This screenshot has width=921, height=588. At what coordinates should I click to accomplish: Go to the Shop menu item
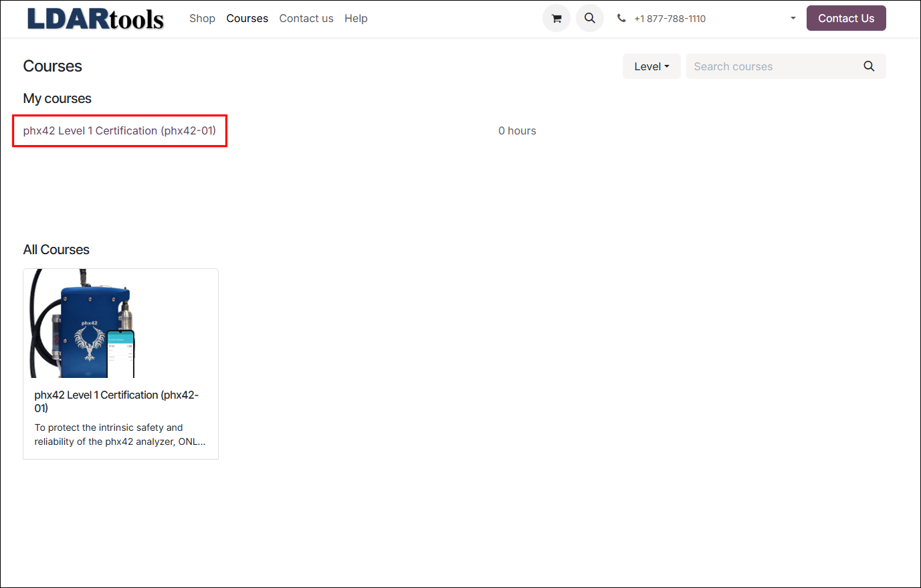(x=202, y=19)
